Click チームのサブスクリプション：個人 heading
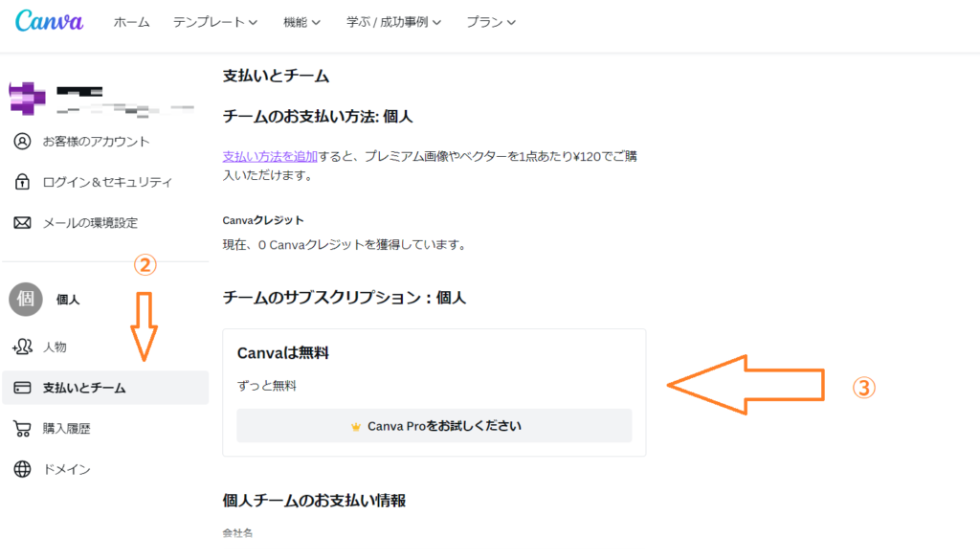 pyautogui.click(x=345, y=298)
